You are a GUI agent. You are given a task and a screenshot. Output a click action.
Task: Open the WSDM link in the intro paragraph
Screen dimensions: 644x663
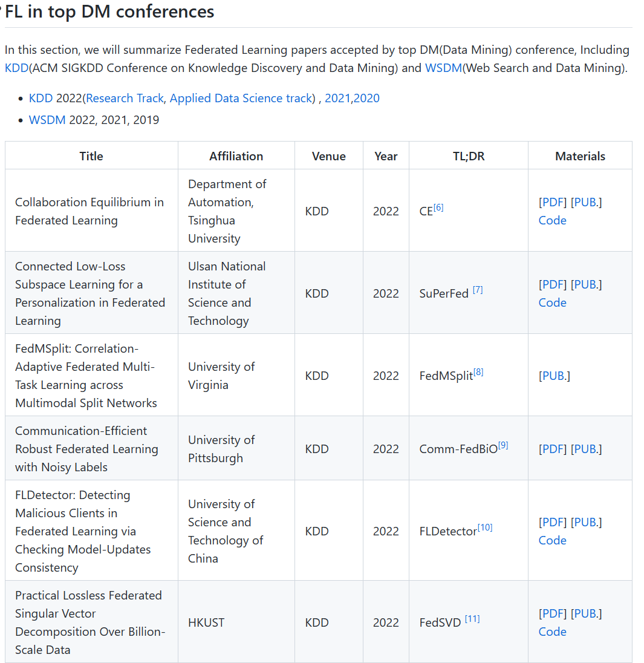tap(443, 68)
